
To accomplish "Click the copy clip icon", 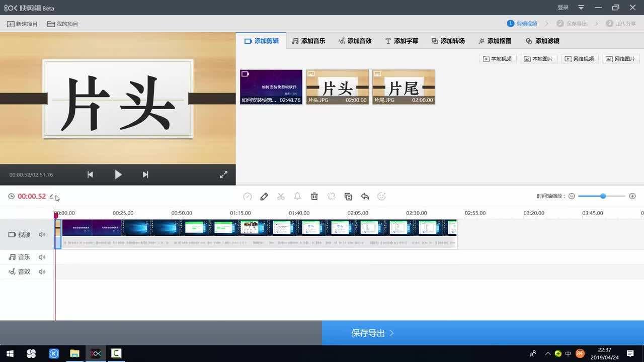I will click(348, 197).
